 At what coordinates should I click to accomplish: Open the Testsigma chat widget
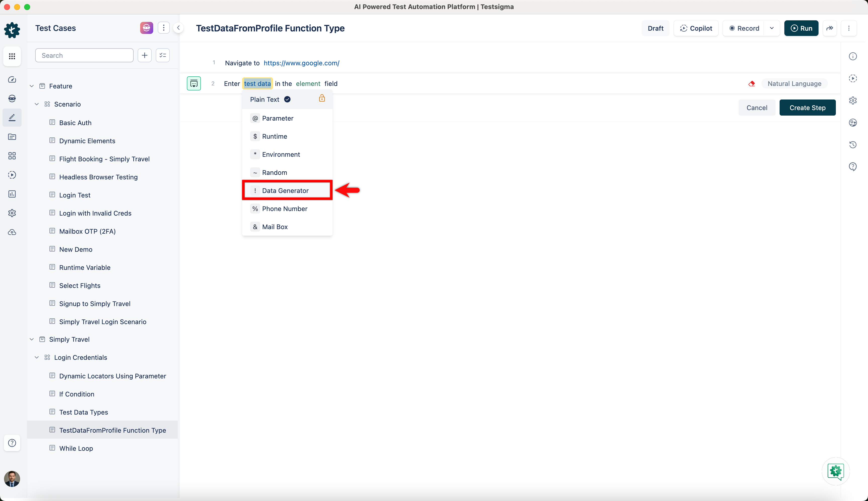(x=836, y=471)
